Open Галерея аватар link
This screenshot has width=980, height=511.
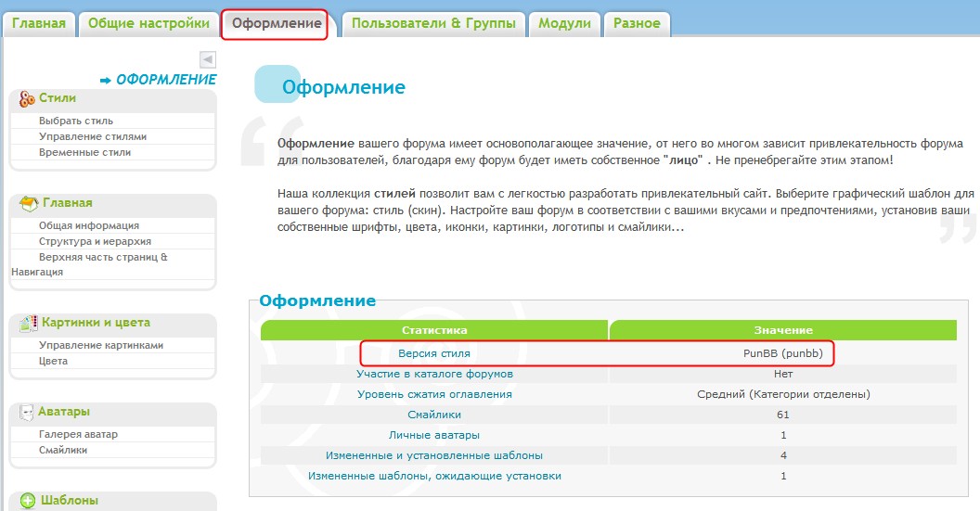coord(78,433)
